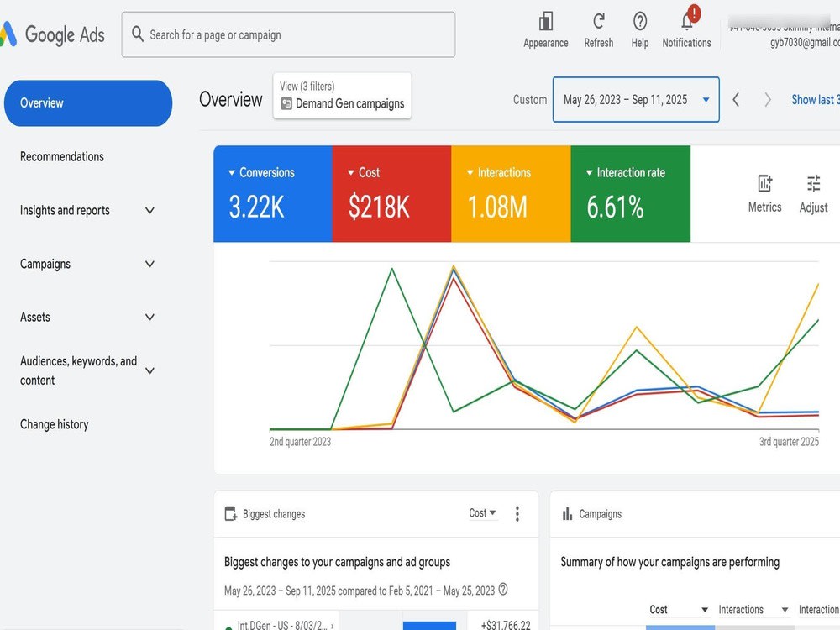Click the Biggest changes card title
The width and height of the screenshot is (840, 630).
tap(274, 514)
